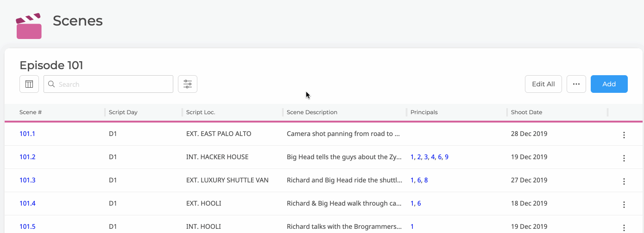Open scene 101.1 link
Image resolution: width=644 pixels, height=233 pixels.
tap(27, 134)
